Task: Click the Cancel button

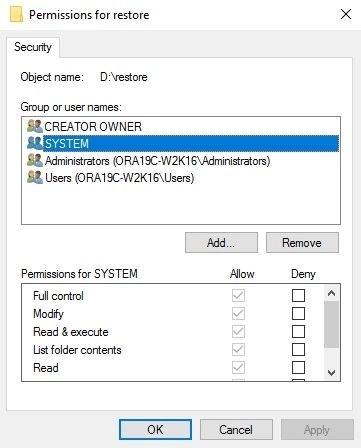Action: coord(236,430)
